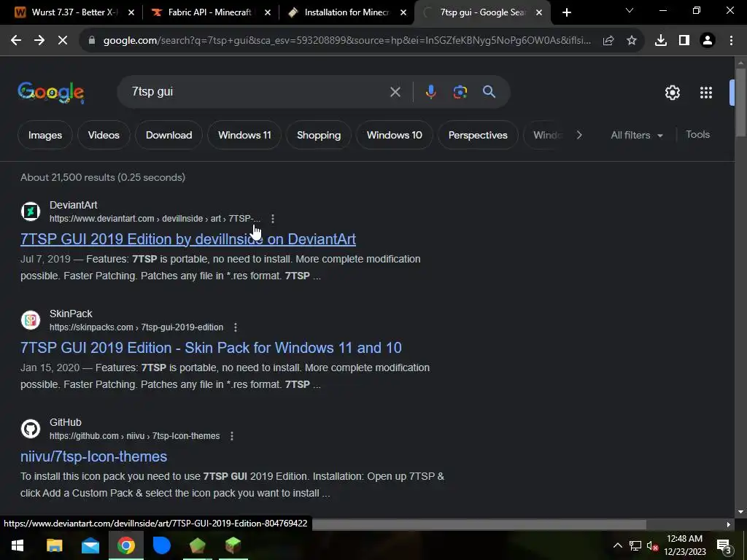Click in the Google search input field
This screenshot has width=747, height=560.
click(258, 92)
